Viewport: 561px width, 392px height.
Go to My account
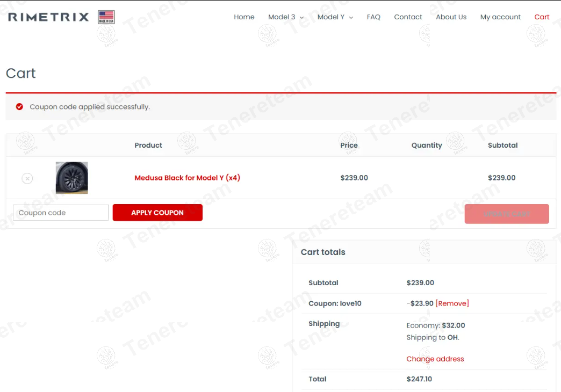coord(500,17)
